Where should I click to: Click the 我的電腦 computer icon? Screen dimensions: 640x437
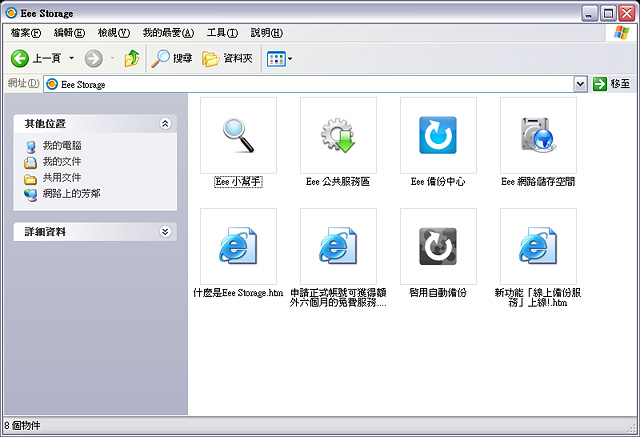(x=31, y=147)
